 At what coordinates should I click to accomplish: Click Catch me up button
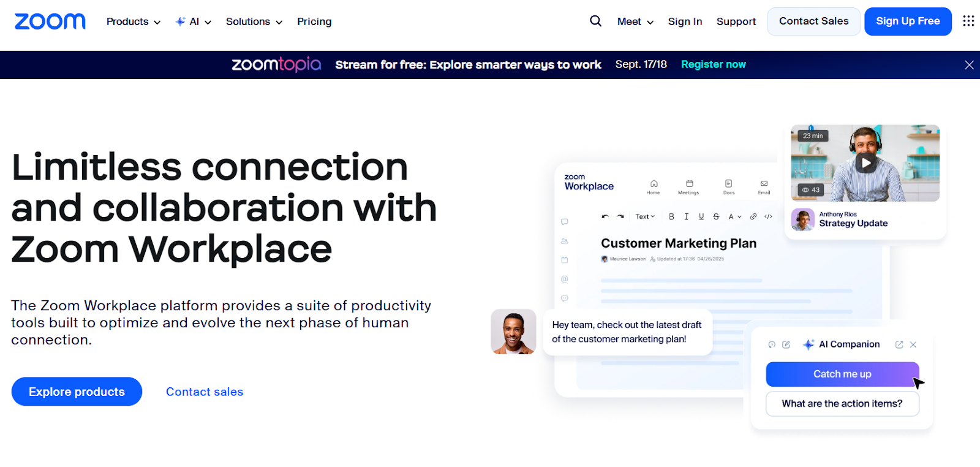coord(842,374)
